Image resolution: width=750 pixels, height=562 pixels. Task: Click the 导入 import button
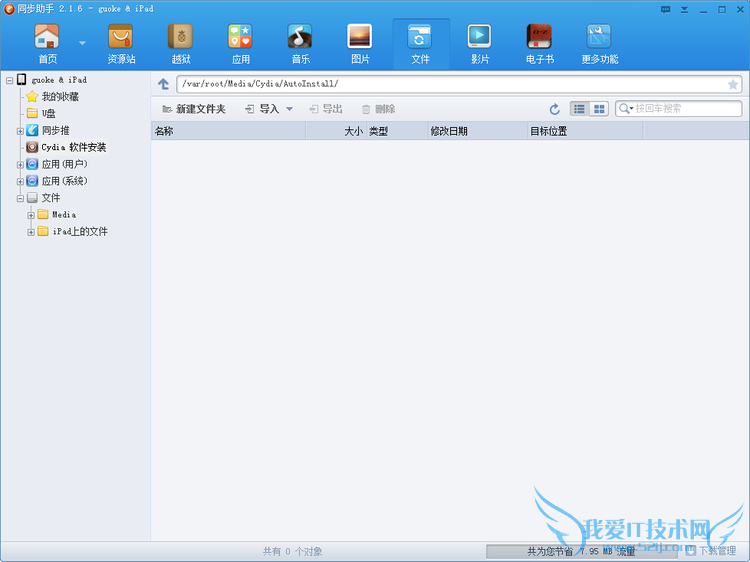coord(262,109)
